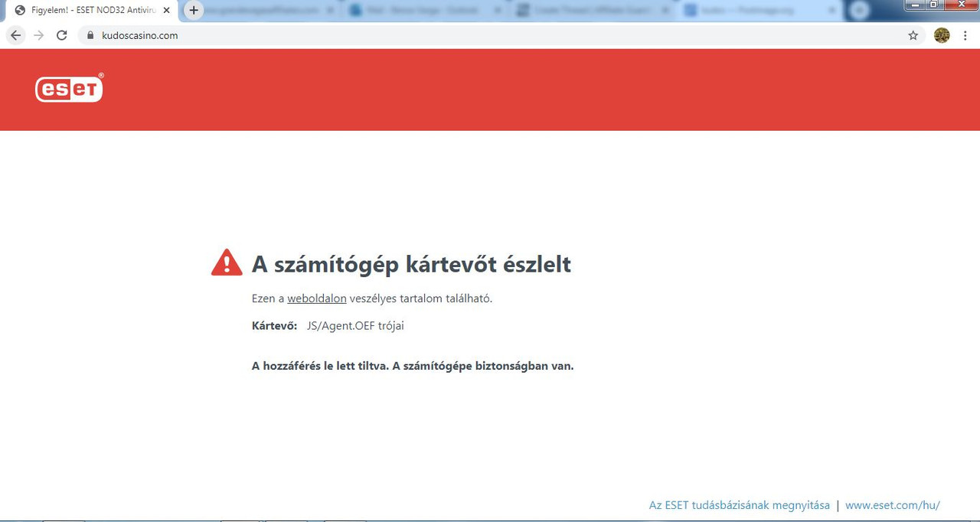
Task: Click the Kártevő: label
Action: [274, 326]
